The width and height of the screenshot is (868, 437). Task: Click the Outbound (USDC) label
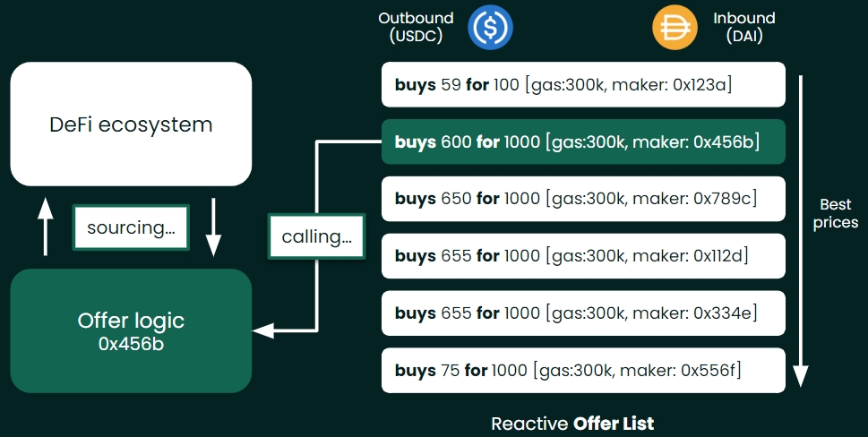416,27
